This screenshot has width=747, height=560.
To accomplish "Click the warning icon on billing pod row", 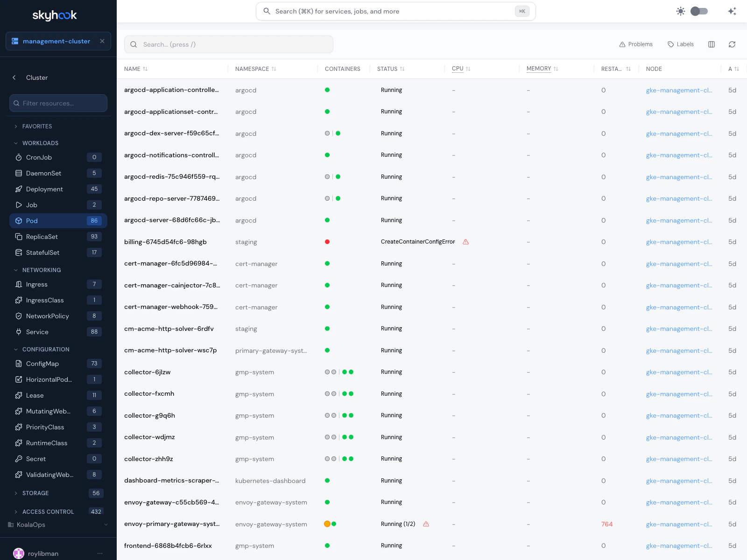I will tap(465, 242).
